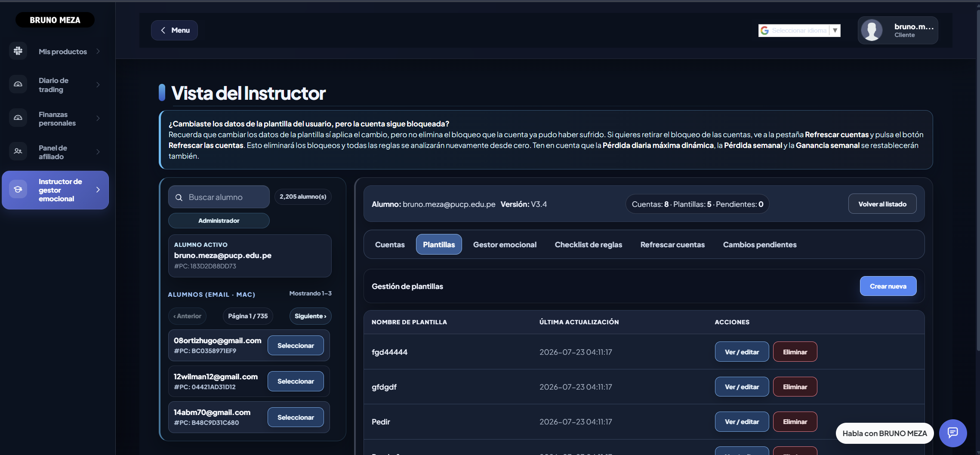Expand Diario de trading chevron

[x=98, y=85]
